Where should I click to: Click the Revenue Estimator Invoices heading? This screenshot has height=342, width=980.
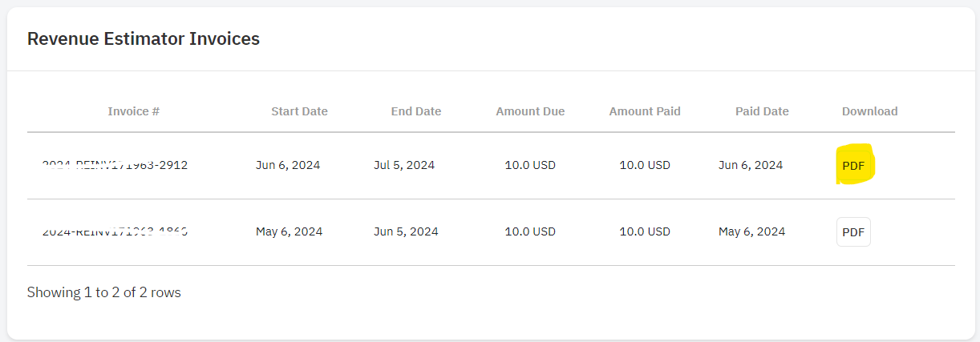click(x=144, y=38)
